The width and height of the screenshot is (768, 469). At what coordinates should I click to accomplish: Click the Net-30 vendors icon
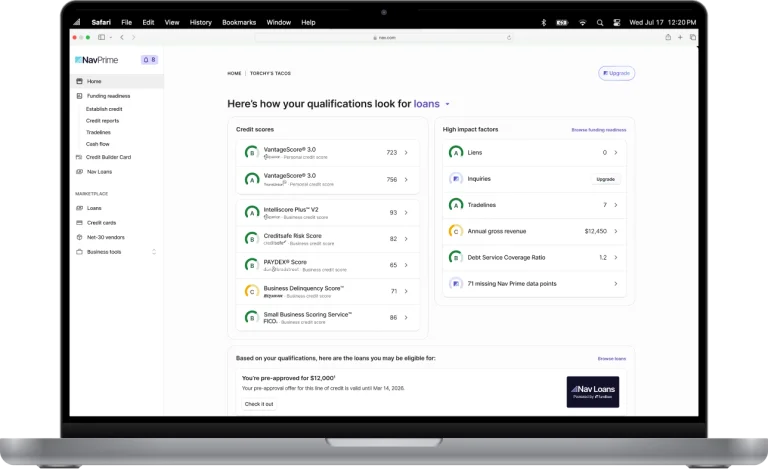tap(79, 237)
